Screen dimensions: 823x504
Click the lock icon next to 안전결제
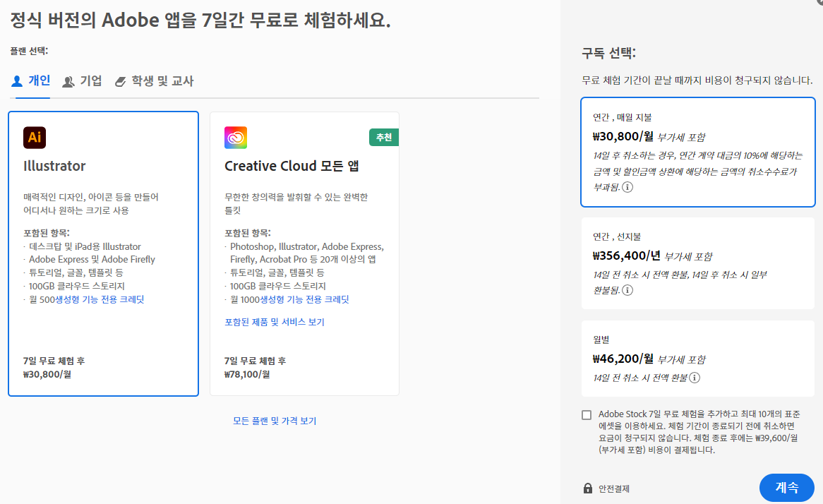point(587,488)
